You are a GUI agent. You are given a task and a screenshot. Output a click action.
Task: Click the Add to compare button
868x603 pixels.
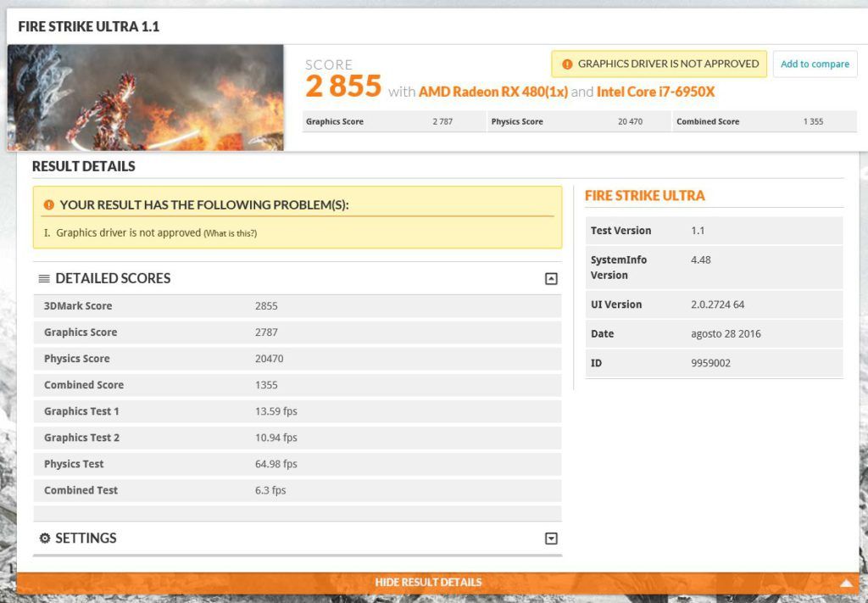[815, 64]
